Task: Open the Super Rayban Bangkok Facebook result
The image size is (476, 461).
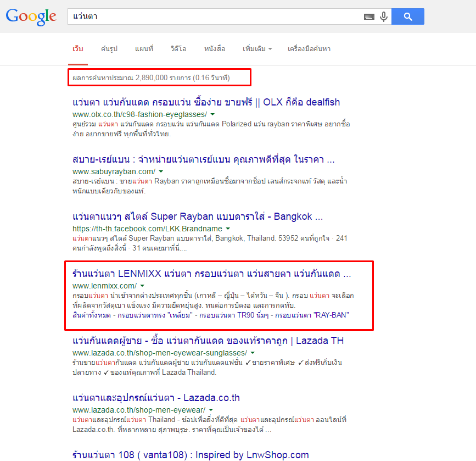Action: [x=197, y=216]
